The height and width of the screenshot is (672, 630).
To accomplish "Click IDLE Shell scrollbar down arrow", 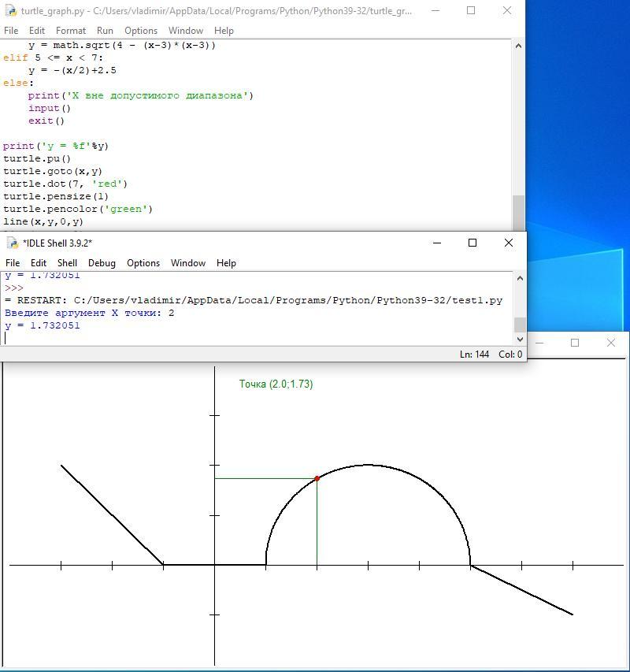I will (520, 339).
